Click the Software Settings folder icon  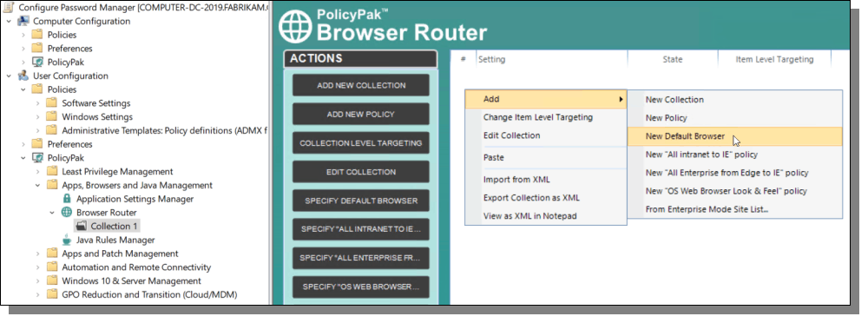pos(52,103)
